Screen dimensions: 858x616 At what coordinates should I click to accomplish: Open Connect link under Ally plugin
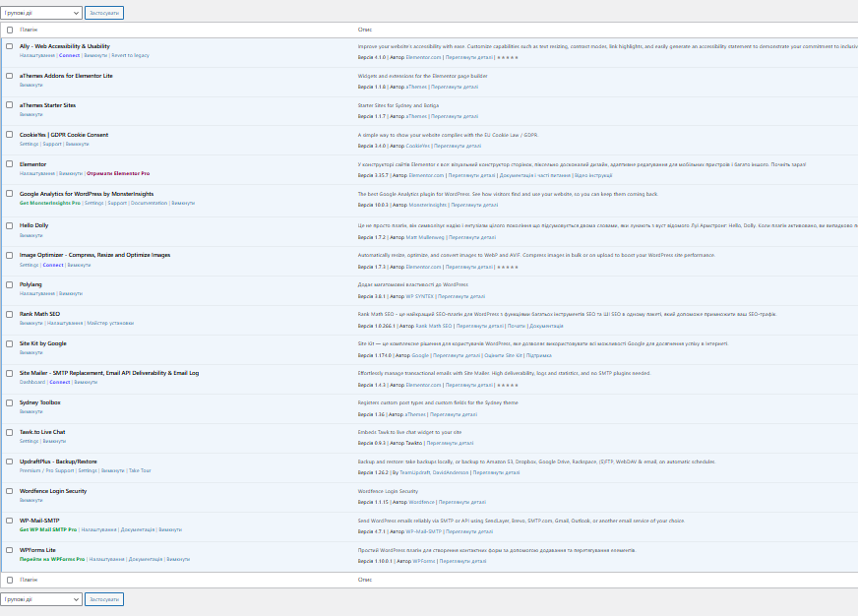pos(70,55)
